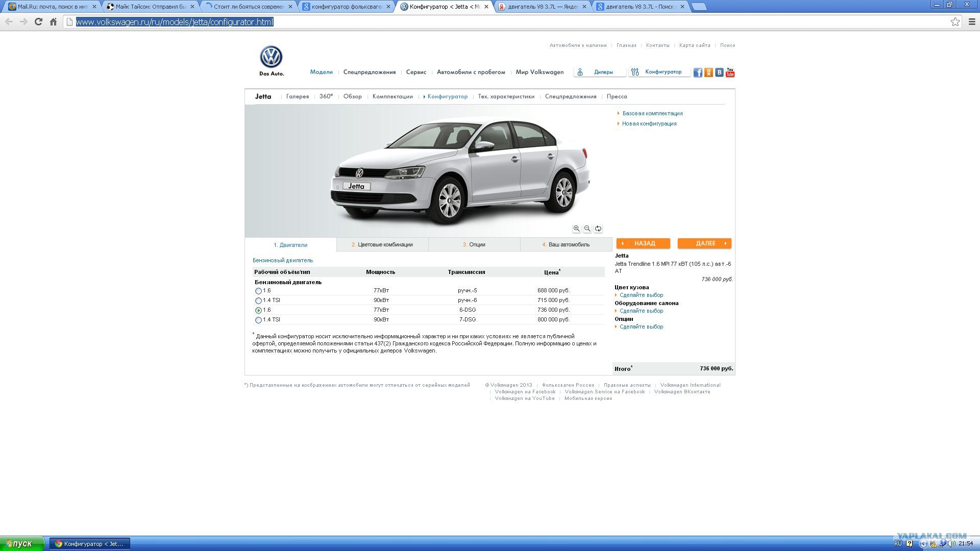Click Сделайте выбор under Цвет кузова
The image size is (980, 551).
[642, 295]
